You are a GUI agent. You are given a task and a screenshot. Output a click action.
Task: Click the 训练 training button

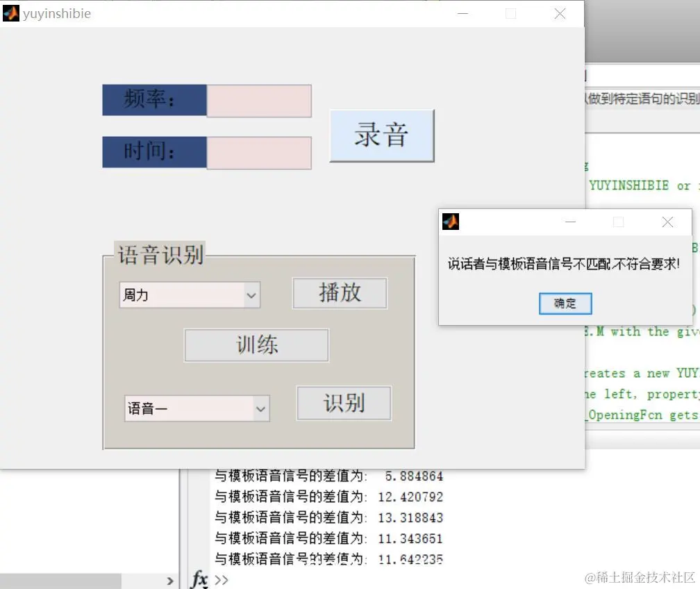point(256,345)
